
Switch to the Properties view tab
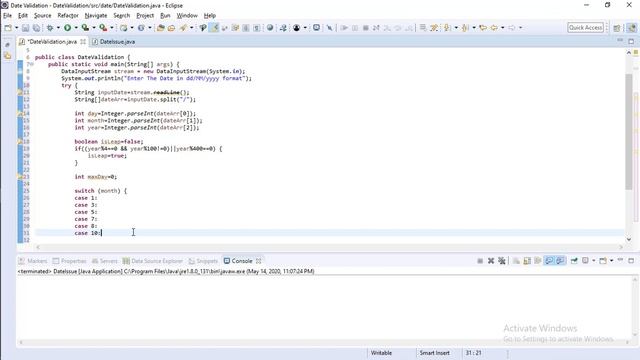pyautogui.click(x=69, y=261)
